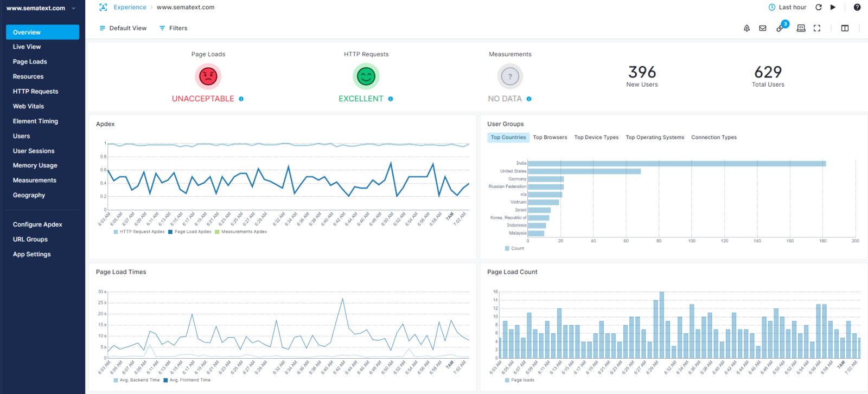The width and height of the screenshot is (868, 394).
Task: Open the help question mark icon
Action: (x=857, y=8)
